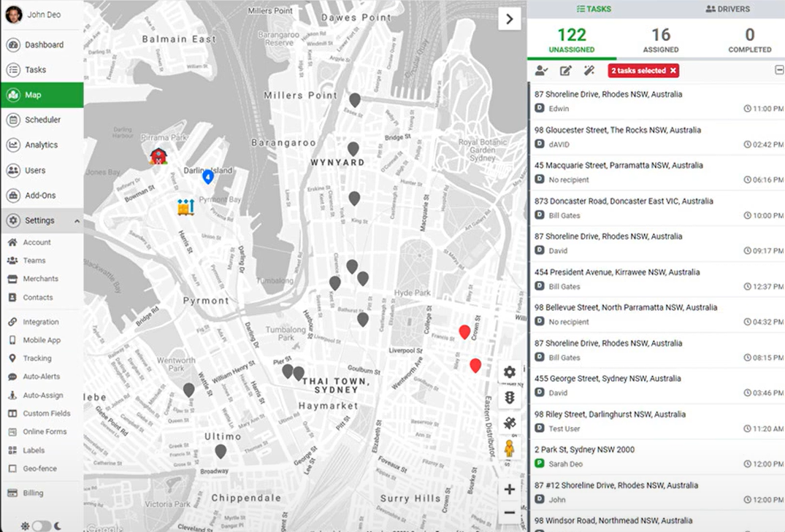The image size is (785, 532).
Task: Click the red barn marker on map
Action: (158, 155)
